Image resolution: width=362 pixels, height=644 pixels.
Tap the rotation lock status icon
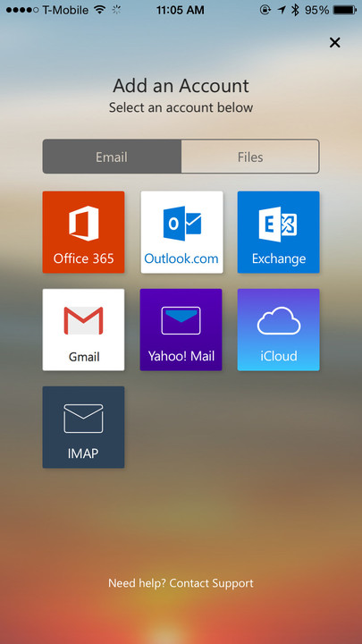pos(265,10)
